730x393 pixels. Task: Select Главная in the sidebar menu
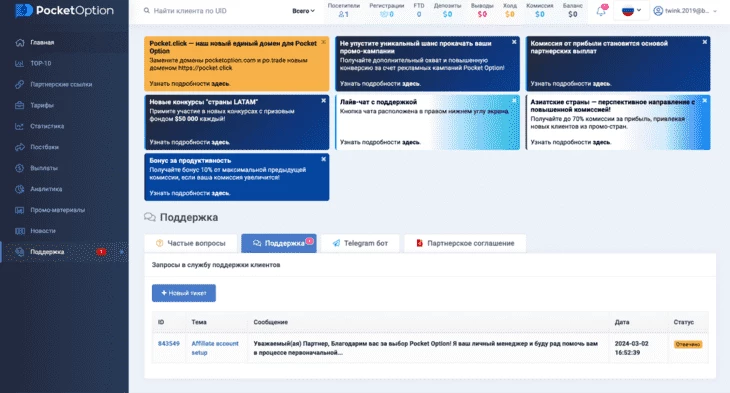pyautogui.click(x=42, y=42)
